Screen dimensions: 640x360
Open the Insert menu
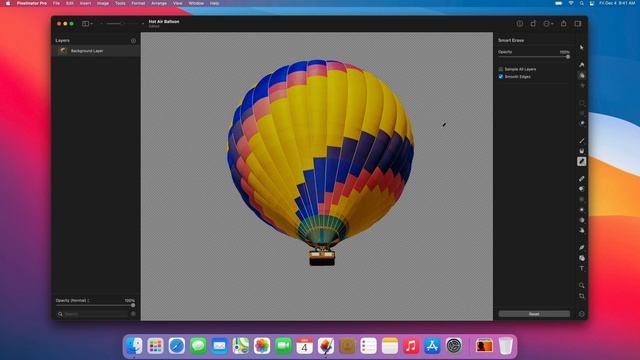point(85,3)
